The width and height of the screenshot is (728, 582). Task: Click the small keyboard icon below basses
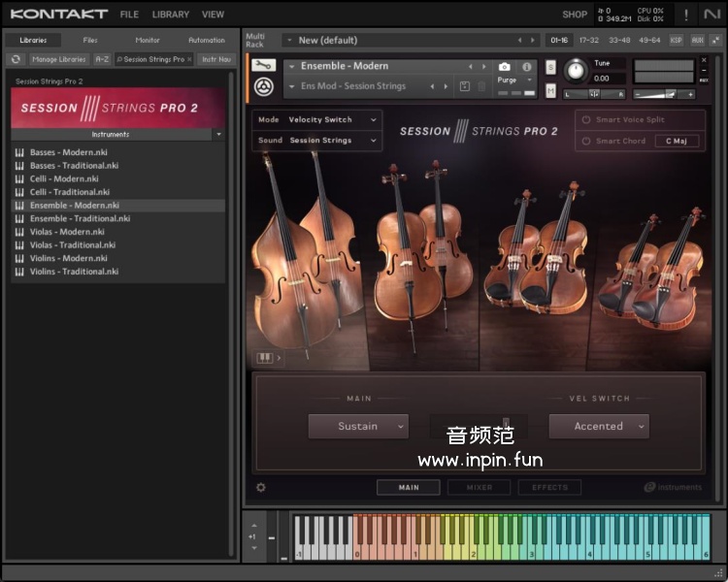tap(264, 358)
